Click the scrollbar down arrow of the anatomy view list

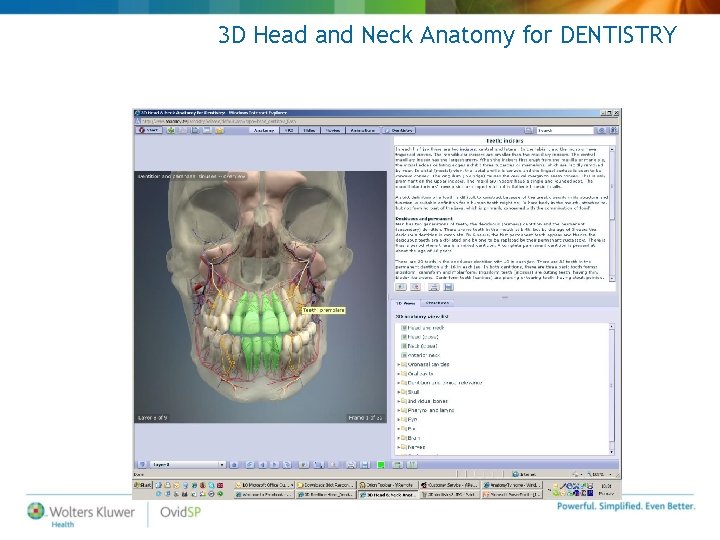(x=612, y=452)
